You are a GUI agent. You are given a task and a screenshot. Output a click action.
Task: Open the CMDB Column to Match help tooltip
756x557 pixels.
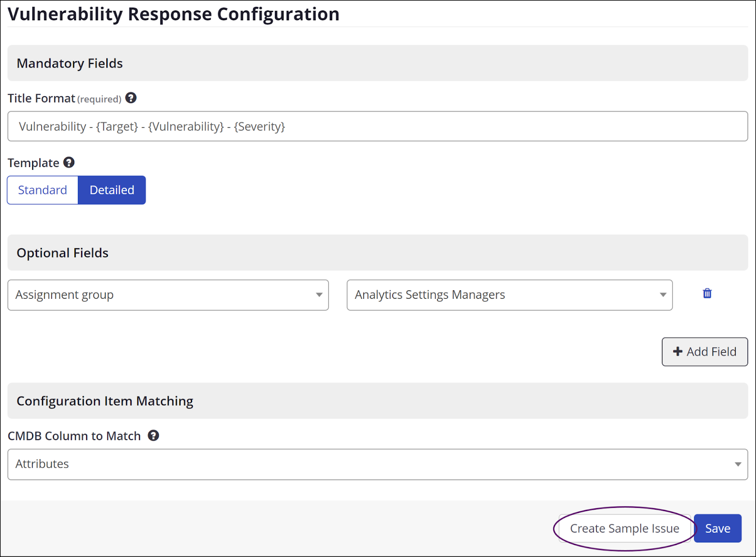click(x=153, y=435)
